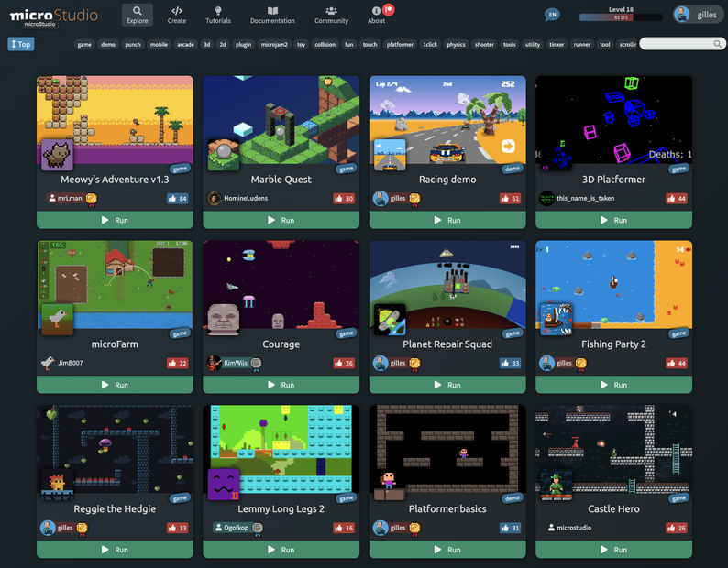Like Planet Repair Squad thumbs-up 33
This screenshot has width=728, height=568.
[510, 364]
